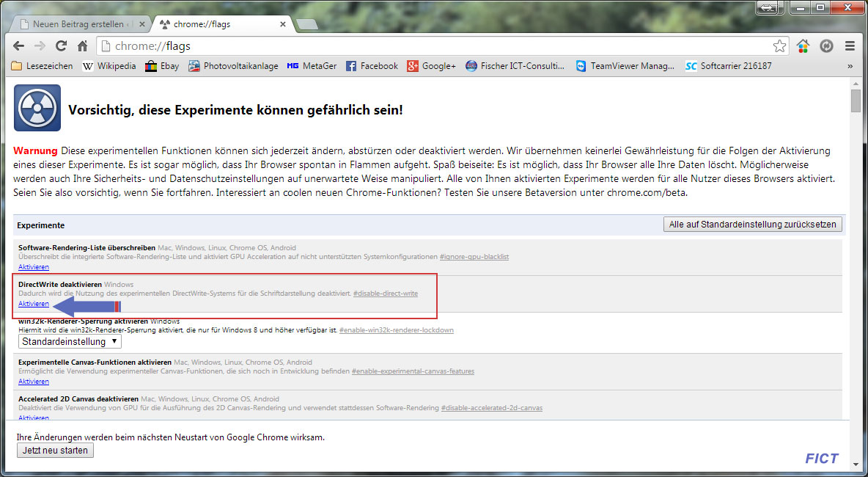Open the home page via house icon
Screen dimensions: 868x477
point(83,46)
